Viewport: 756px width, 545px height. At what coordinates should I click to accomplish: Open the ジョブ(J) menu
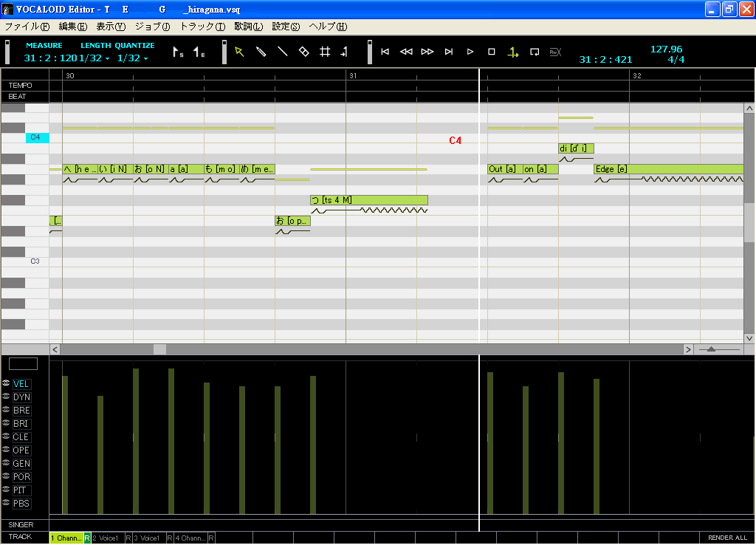coord(152,27)
